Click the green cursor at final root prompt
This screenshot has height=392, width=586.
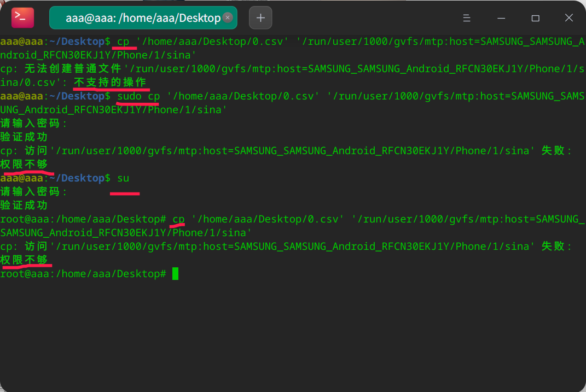coord(175,274)
